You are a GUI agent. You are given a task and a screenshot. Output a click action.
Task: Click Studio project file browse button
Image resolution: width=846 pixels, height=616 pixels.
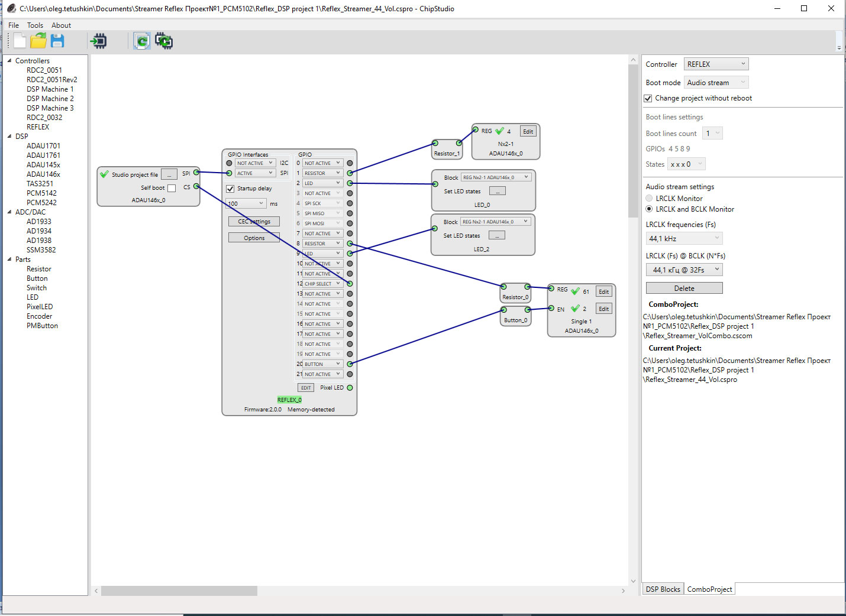click(169, 174)
